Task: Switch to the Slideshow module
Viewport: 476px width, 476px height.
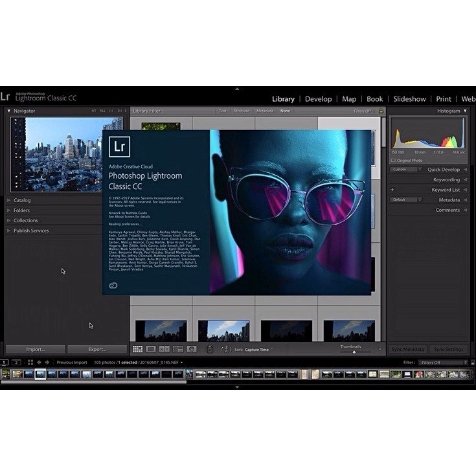Action: tap(409, 99)
